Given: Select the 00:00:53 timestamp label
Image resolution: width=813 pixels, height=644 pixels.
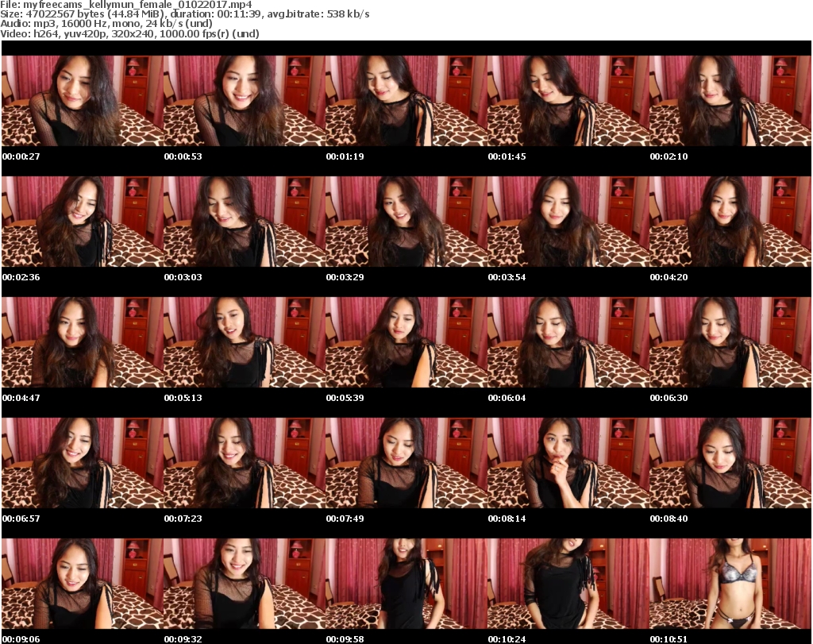Looking at the screenshot, I should [183, 156].
